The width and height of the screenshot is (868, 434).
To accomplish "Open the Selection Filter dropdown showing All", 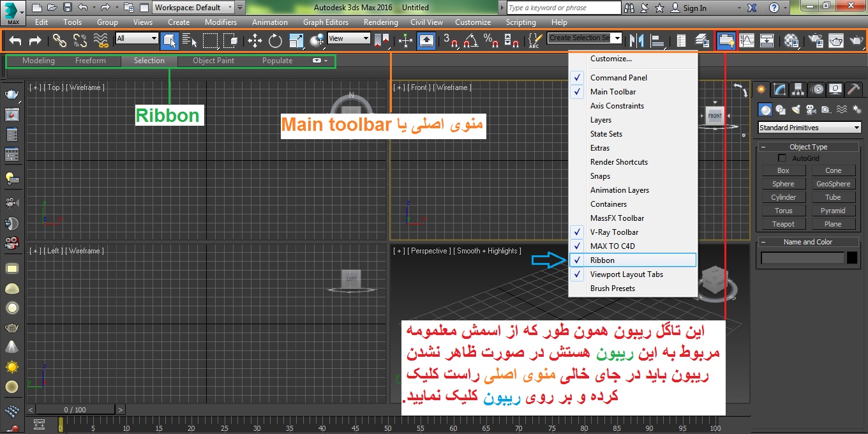I will point(137,38).
